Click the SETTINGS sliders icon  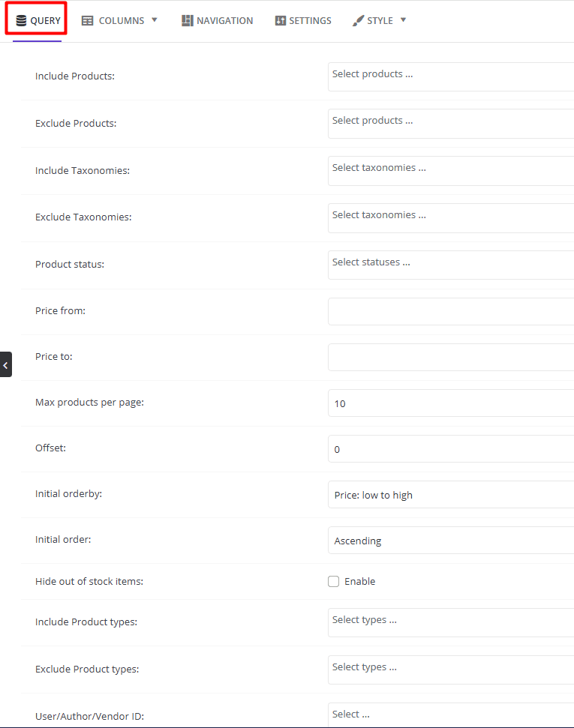(x=280, y=20)
